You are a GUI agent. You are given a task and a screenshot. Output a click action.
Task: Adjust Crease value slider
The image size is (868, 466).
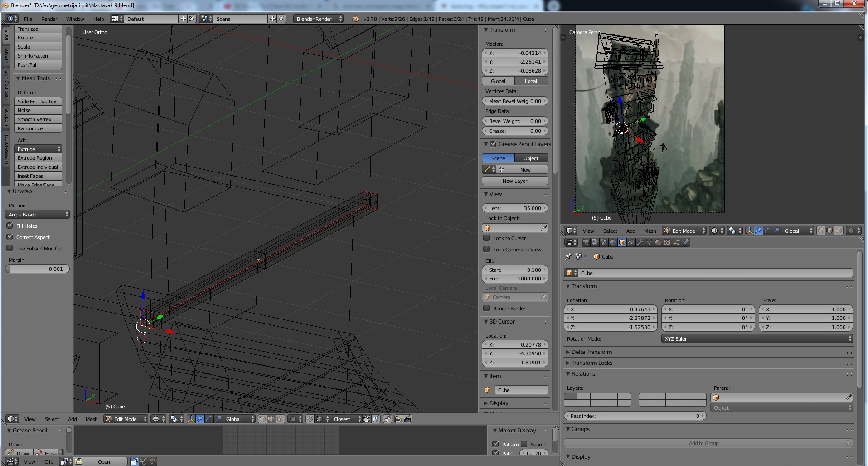(x=515, y=131)
